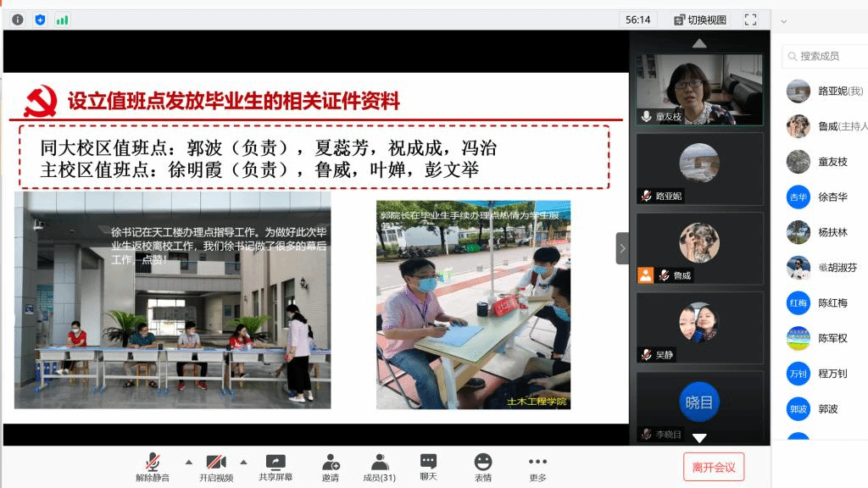Open 共享屏幕 screen sharing

click(x=275, y=467)
